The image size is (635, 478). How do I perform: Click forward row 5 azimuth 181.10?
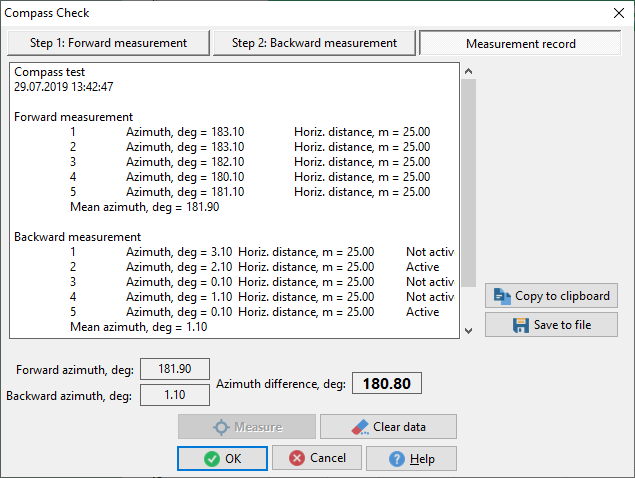[185, 192]
